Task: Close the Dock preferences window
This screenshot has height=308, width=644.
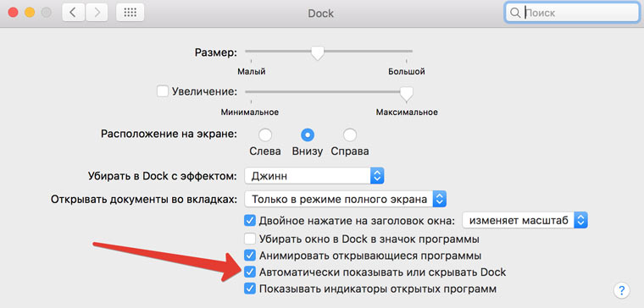Action: click(14, 13)
